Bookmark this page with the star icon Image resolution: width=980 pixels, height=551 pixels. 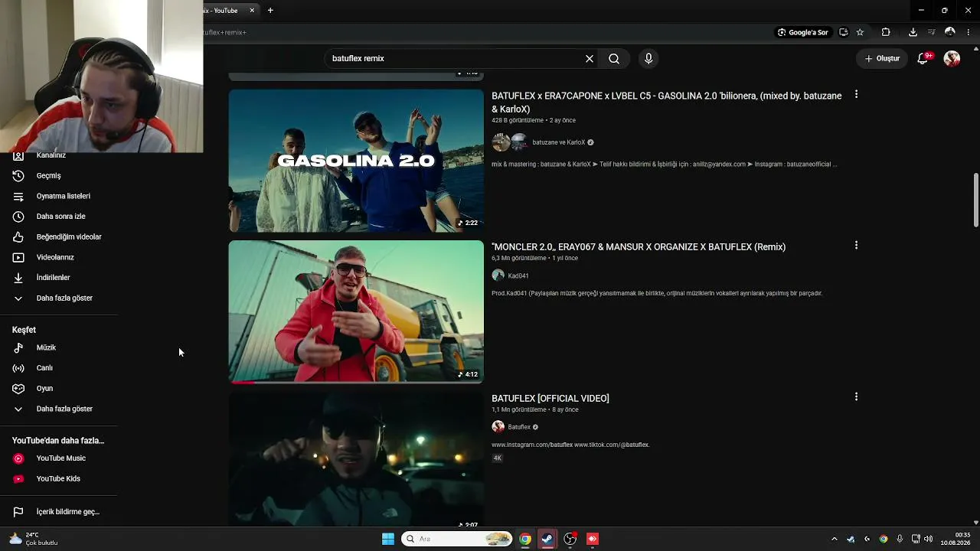(860, 32)
